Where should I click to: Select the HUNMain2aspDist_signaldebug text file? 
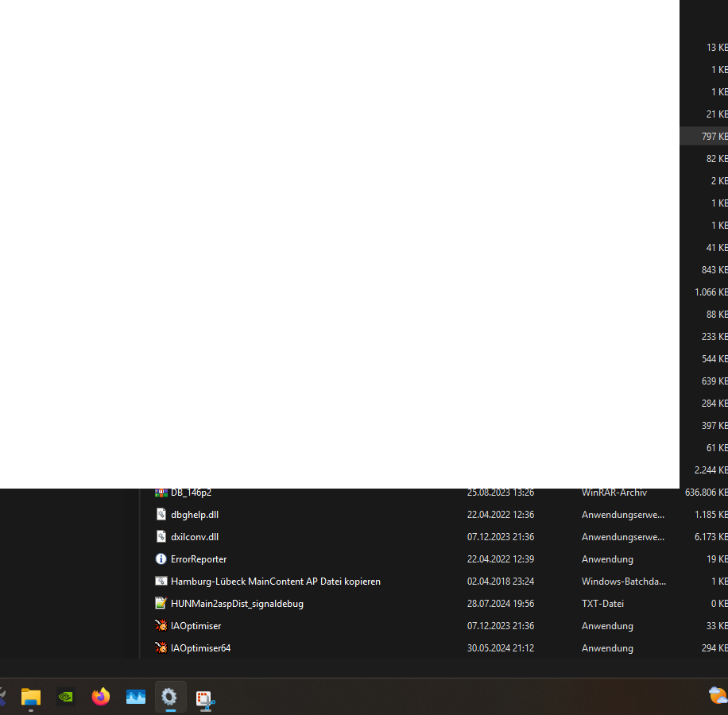238,604
